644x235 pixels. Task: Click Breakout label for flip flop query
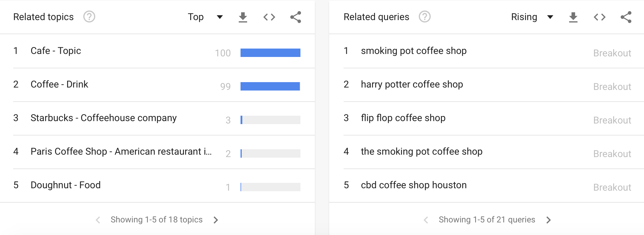coord(612,120)
